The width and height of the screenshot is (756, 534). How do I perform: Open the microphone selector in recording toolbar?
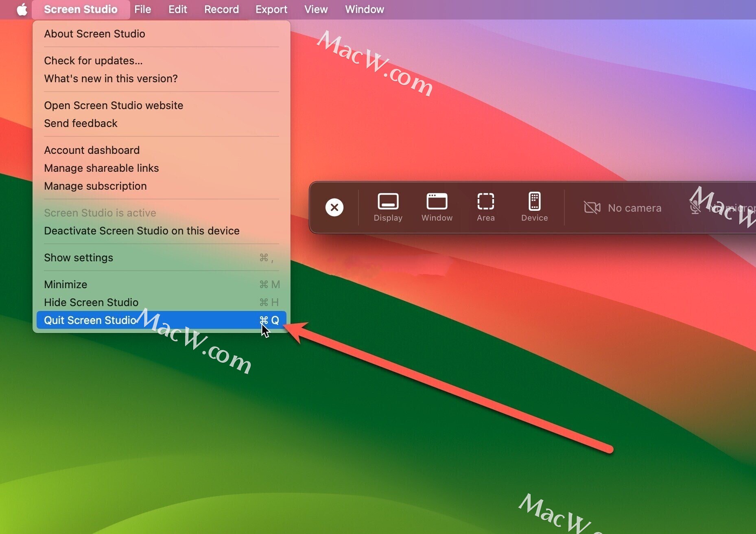tap(722, 208)
